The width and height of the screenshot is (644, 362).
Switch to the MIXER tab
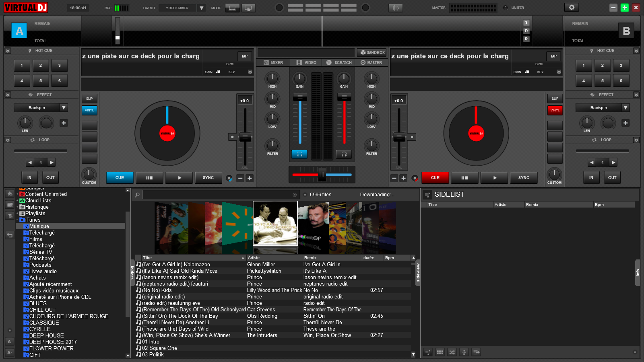click(273, 63)
